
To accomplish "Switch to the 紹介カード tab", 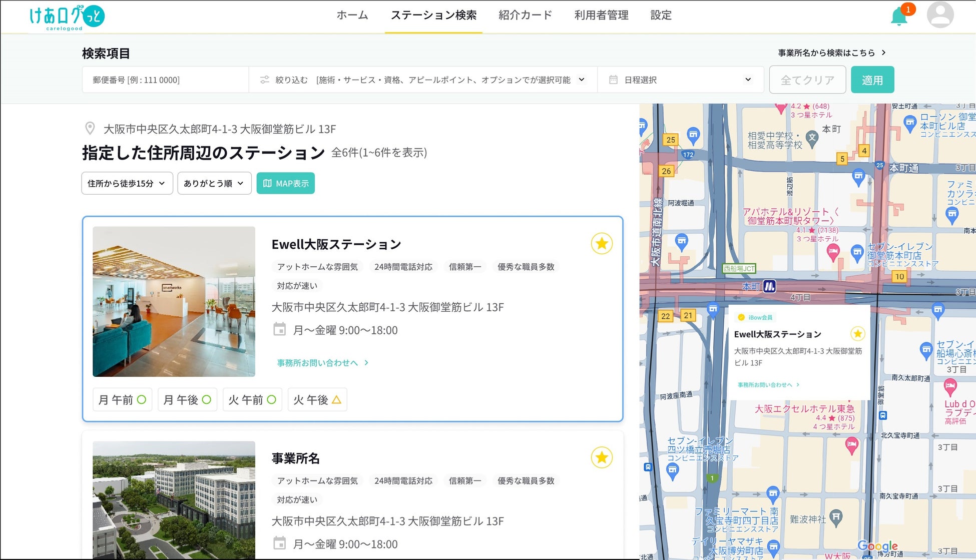I will coord(525,16).
